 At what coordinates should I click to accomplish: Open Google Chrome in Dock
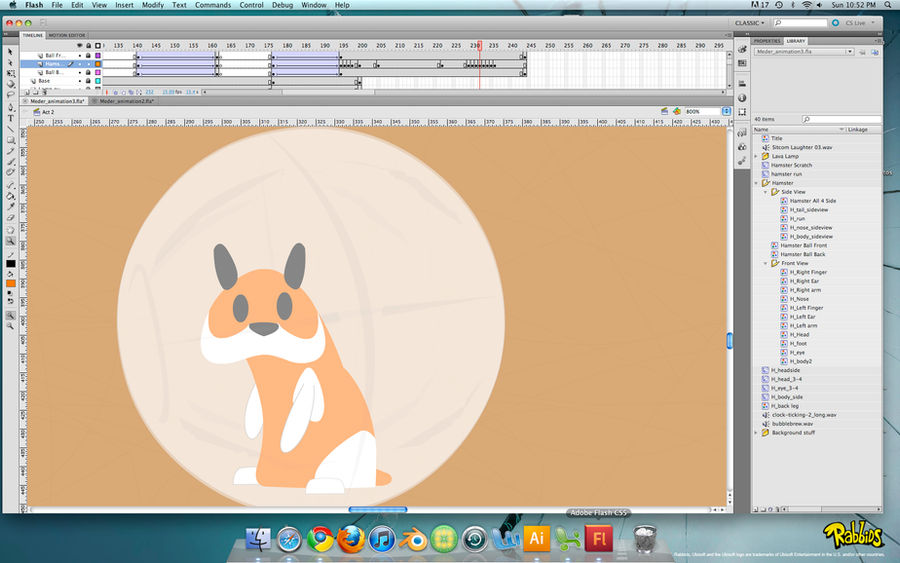click(320, 539)
